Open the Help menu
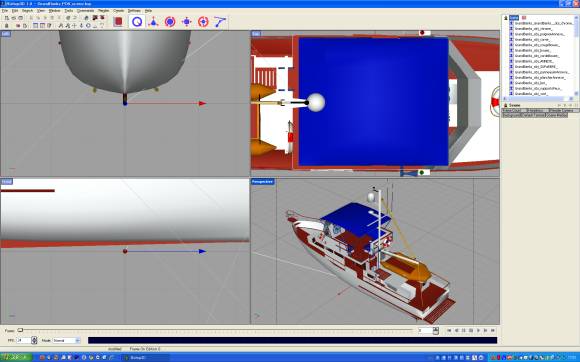 tap(148, 11)
